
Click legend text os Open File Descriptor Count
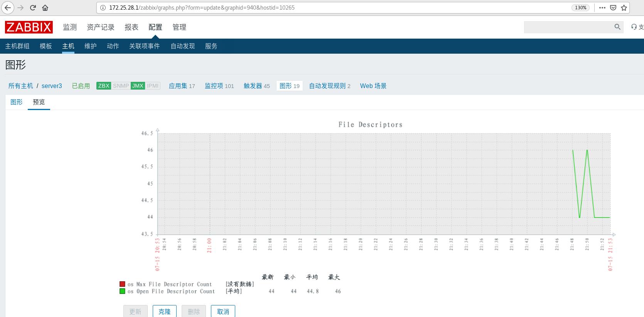click(171, 292)
